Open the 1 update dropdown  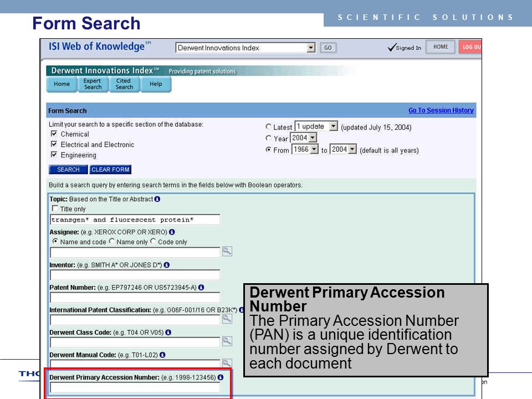[316, 126]
